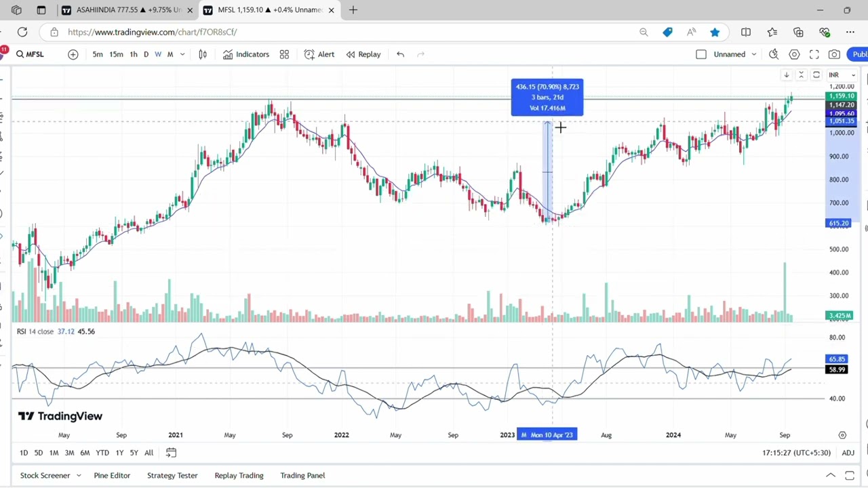Click the browser zoom out magnifier icon
The image size is (868, 488).
click(x=644, y=32)
